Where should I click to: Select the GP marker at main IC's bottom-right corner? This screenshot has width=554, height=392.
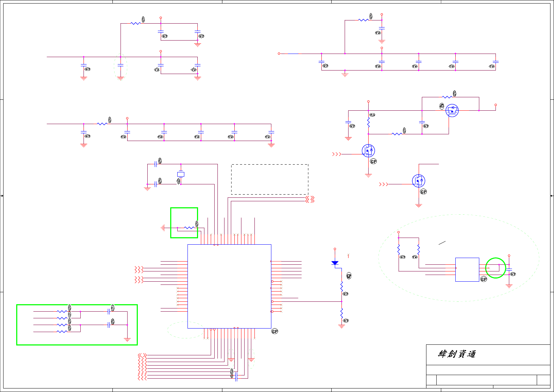(x=275, y=331)
